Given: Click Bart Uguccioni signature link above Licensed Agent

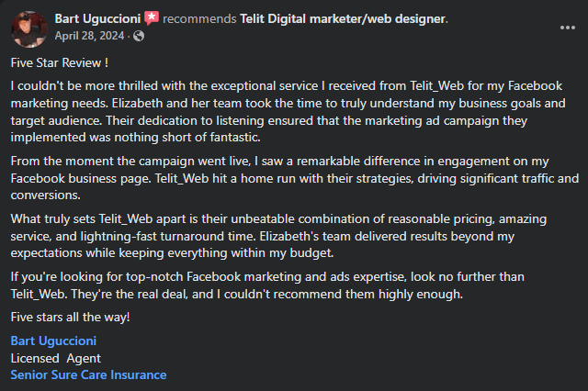Looking at the screenshot, I should coord(55,341).
